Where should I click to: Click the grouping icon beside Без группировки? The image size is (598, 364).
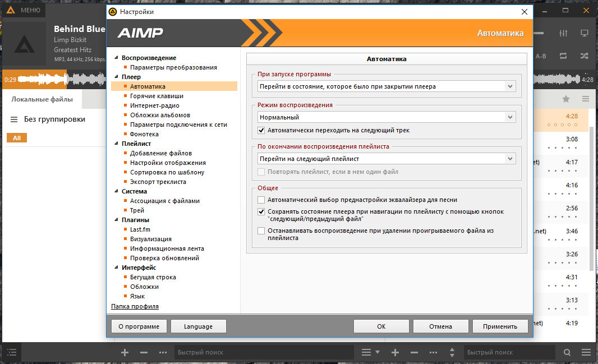click(14, 119)
